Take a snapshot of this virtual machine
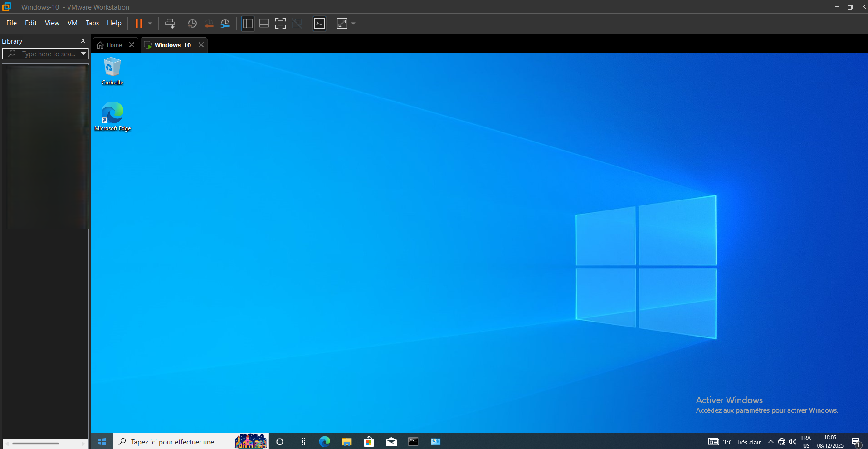 pos(192,24)
